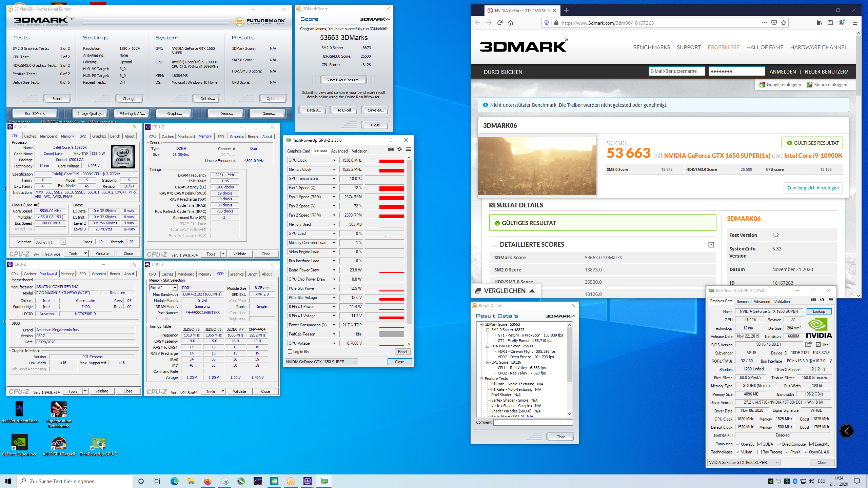Open the GPU Temperature sensor dropdown

tap(334, 179)
